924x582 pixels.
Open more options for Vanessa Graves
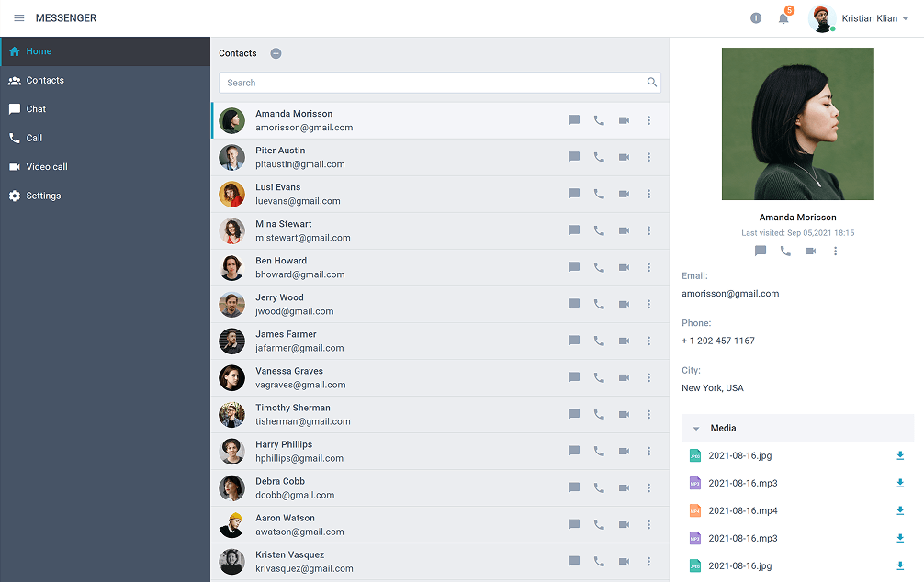[648, 377]
